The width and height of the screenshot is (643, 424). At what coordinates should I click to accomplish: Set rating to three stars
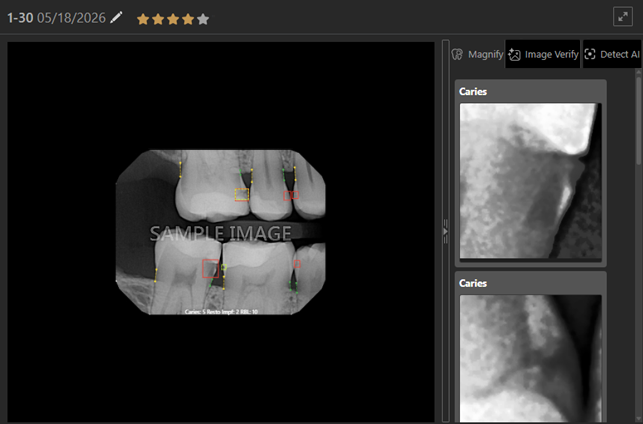pos(173,19)
